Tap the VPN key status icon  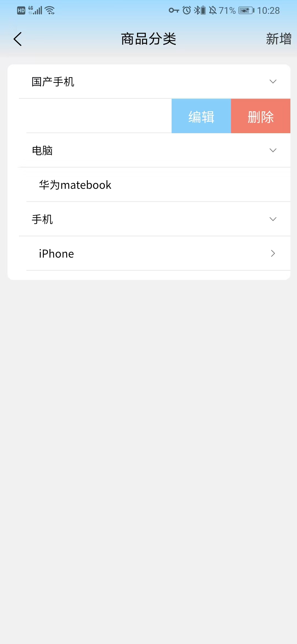point(174,10)
